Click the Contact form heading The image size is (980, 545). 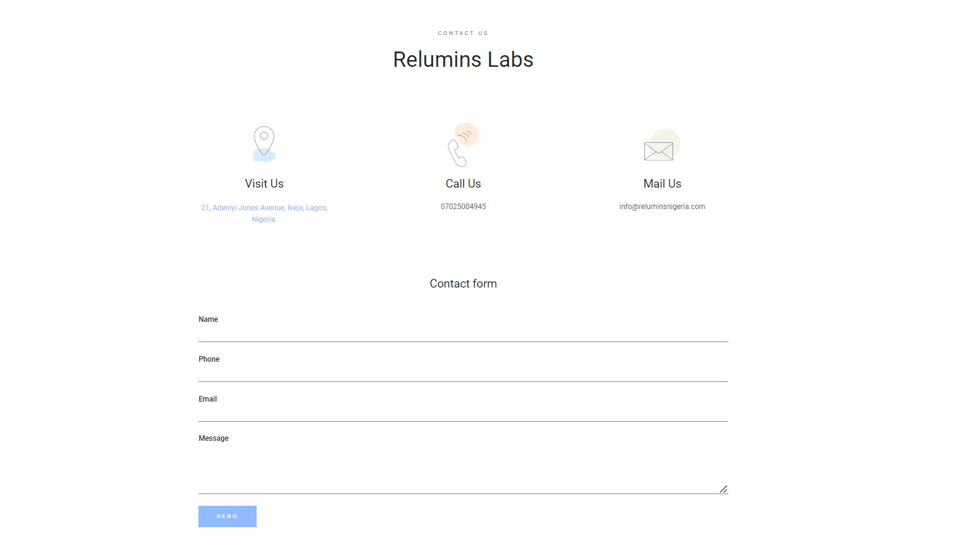pos(463,284)
